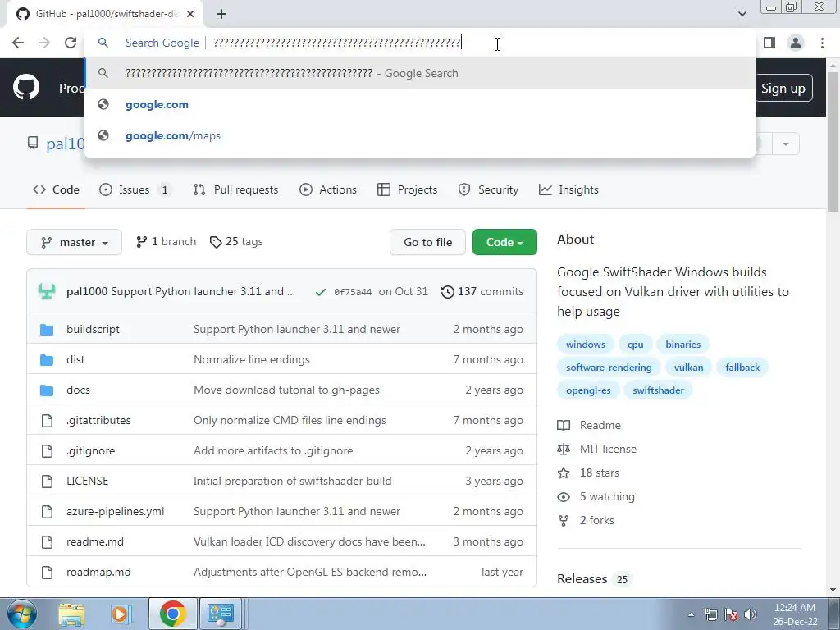
Task: Click the GitHub octocat logo
Action: [x=26, y=88]
